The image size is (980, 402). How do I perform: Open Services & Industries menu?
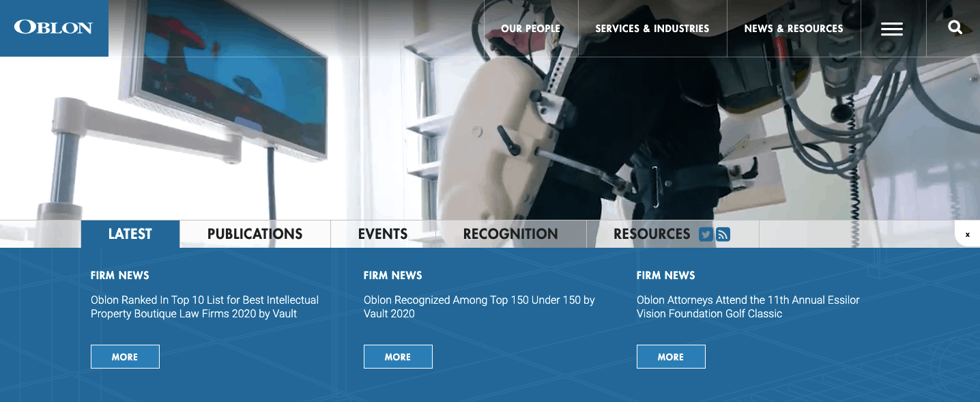[652, 29]
